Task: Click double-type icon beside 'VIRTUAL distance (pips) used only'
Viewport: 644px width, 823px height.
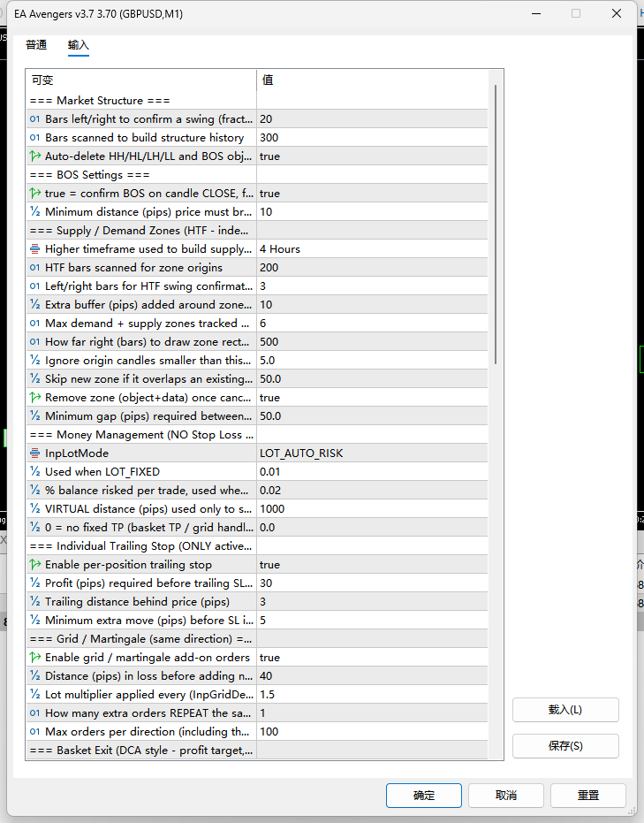Action: pos(34,509)
